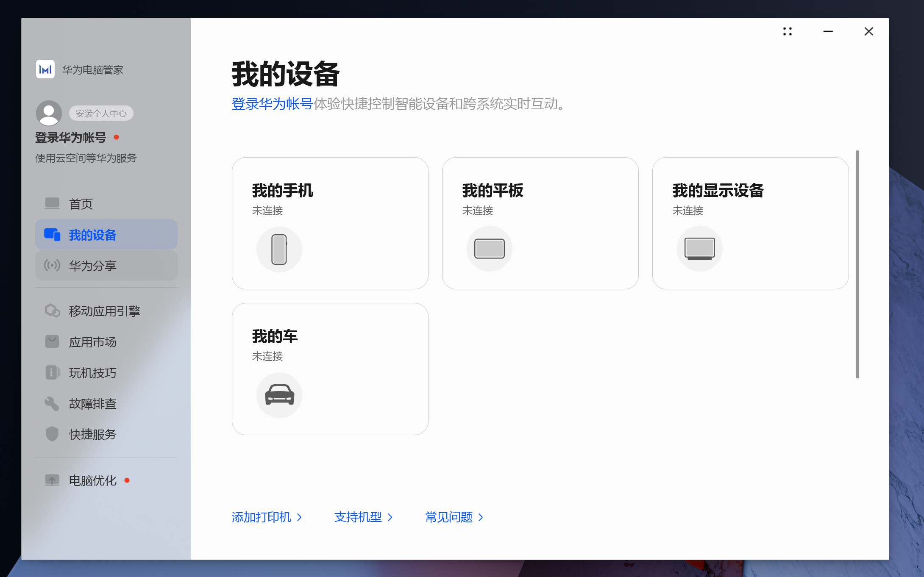Click the chevron next to 支持机型
This screenshot has height=577, width=924.
[x=390, y=517]
